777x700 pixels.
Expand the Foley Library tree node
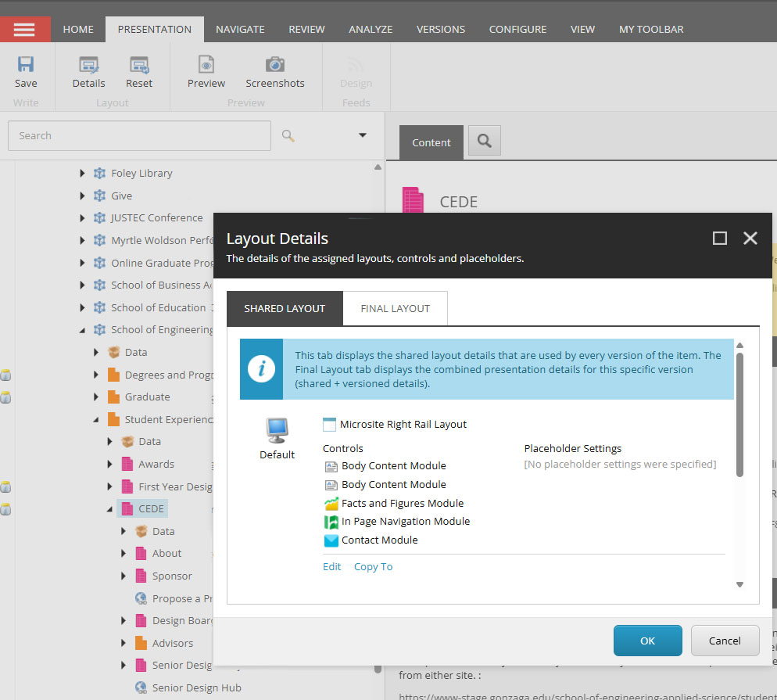(x=82, y=174)
